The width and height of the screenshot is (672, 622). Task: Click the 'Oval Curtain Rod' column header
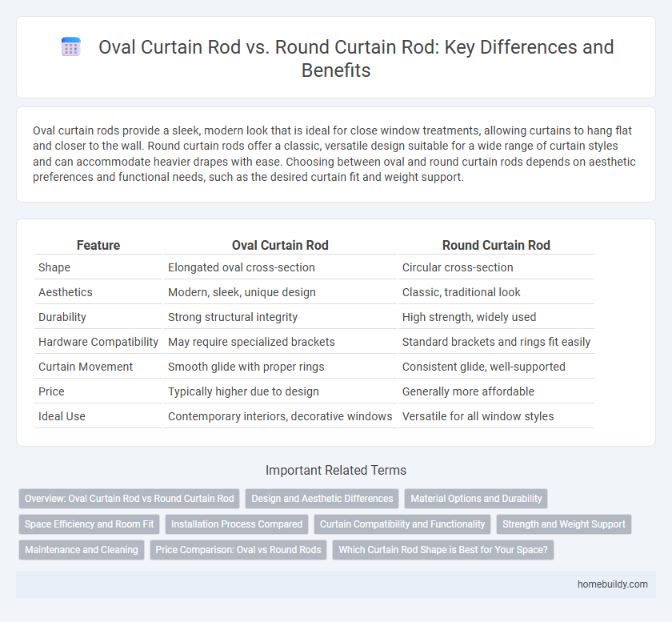point(280,246)
